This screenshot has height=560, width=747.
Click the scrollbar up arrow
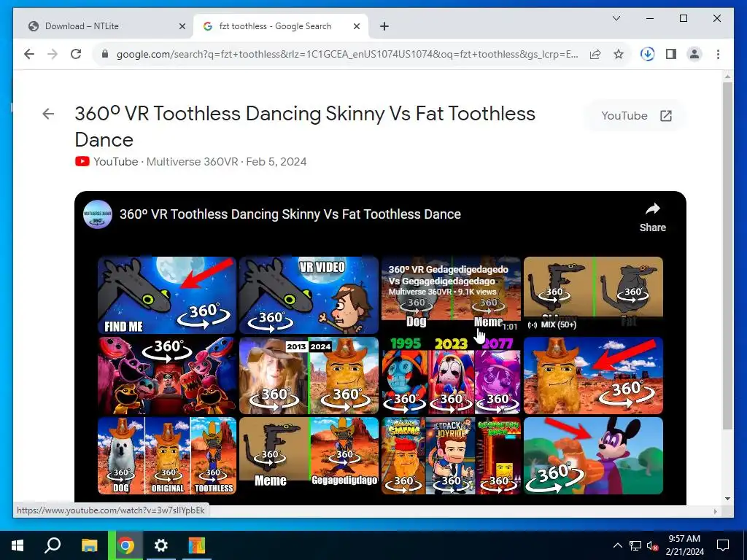(x=727, y=76)
